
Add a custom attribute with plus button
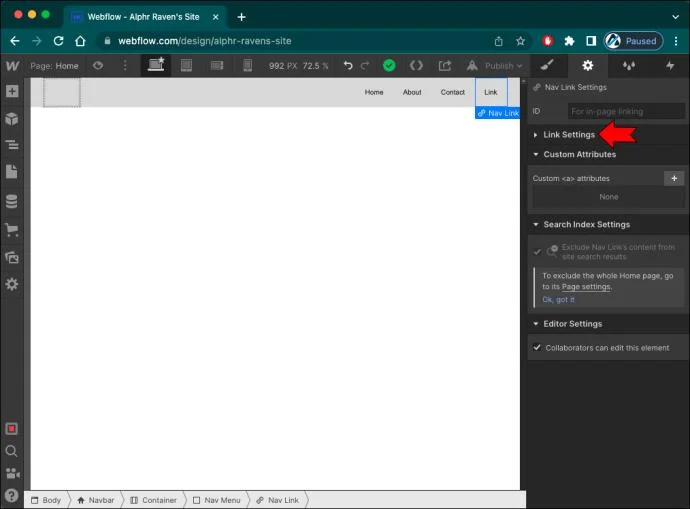[x=674, y=178]
